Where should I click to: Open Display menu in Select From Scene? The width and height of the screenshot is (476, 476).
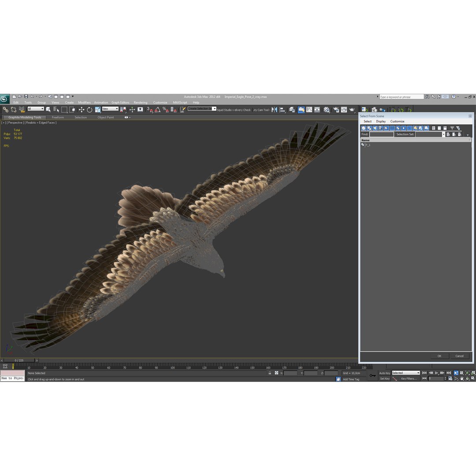tap(381, 121)
